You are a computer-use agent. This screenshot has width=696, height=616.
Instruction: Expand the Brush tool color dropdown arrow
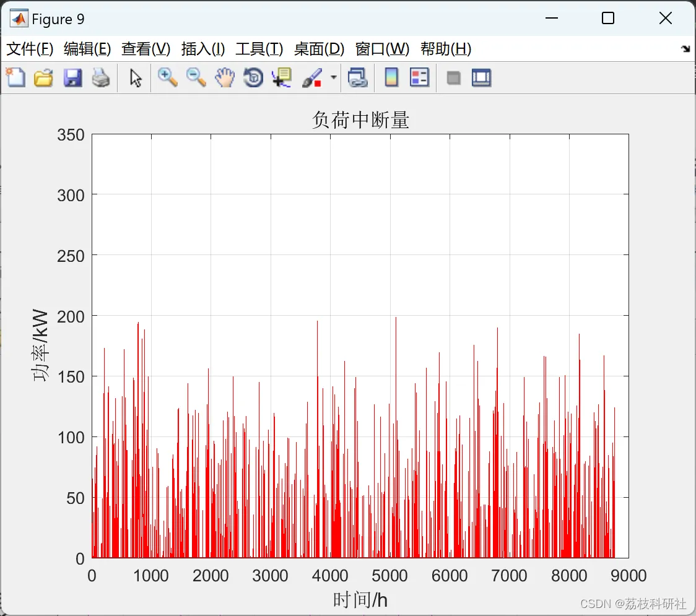pyautogui.click(x=333, y=77)
